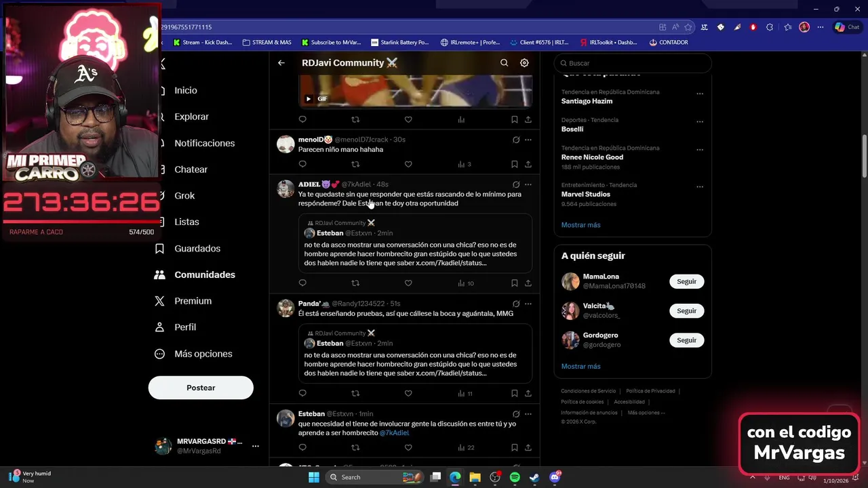Open the Perfil person icon in sidebar
The image size is (868, 488).
[160, 327]
